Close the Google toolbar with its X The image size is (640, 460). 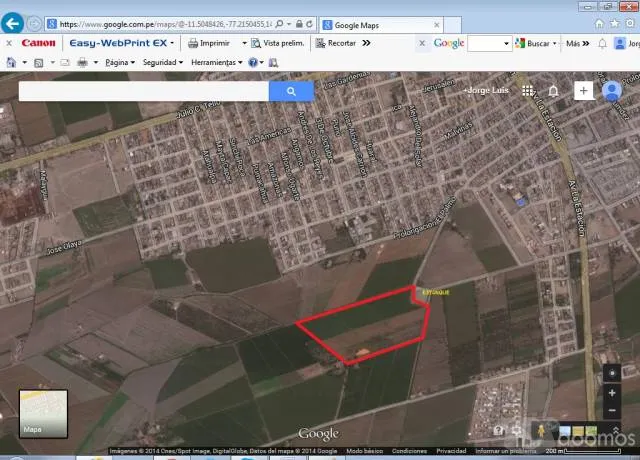(x=422, y=43)
